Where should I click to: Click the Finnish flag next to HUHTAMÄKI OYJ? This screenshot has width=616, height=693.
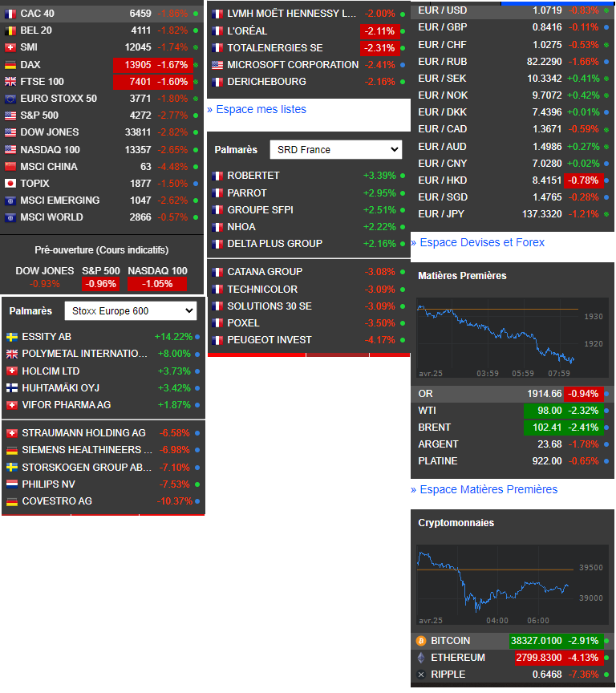click(x=12, y=388)
